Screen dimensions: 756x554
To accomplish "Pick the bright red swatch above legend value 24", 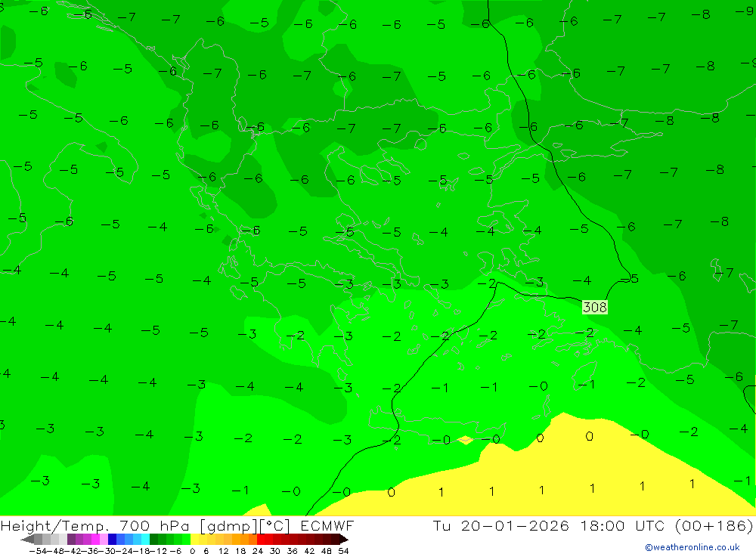I will point(261,540).
